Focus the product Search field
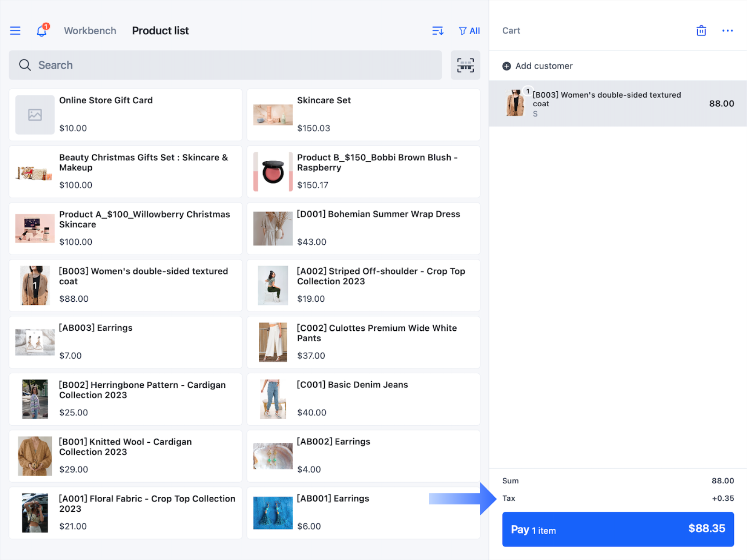 pyautogui.click(x=225, y=65)
